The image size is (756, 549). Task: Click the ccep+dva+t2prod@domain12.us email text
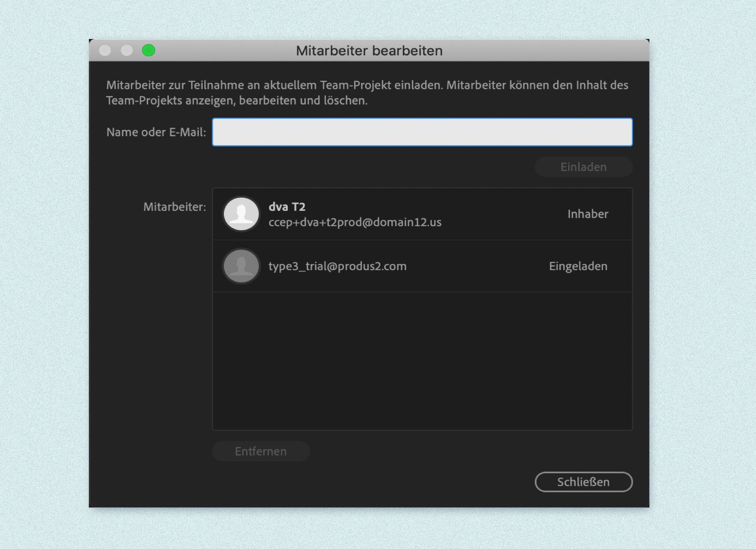point(355,222)
